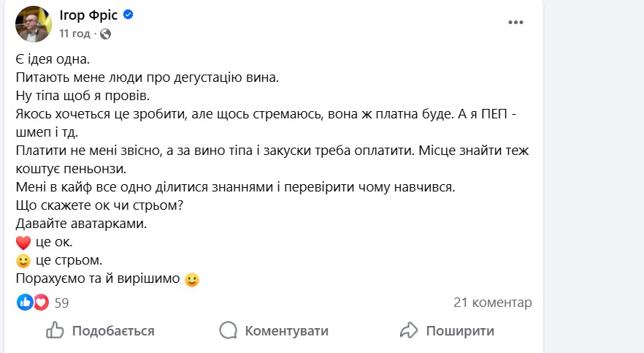Click the smiley emoji before "це стрьом"

(x=23, y=260)
